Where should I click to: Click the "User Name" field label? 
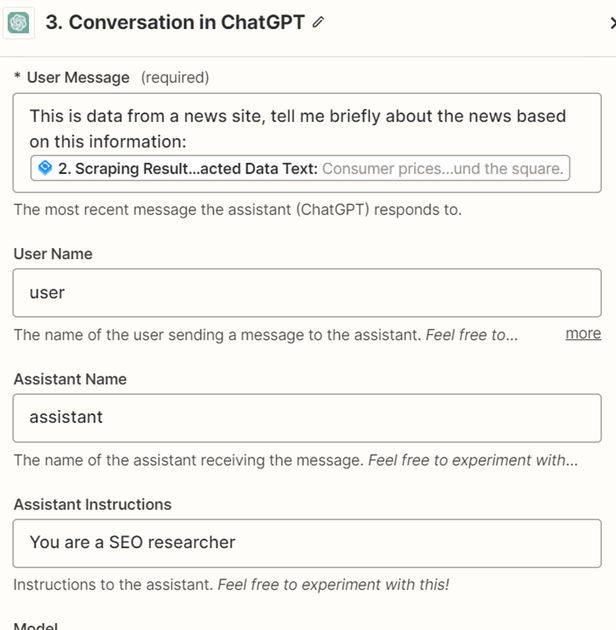(53, 254)
